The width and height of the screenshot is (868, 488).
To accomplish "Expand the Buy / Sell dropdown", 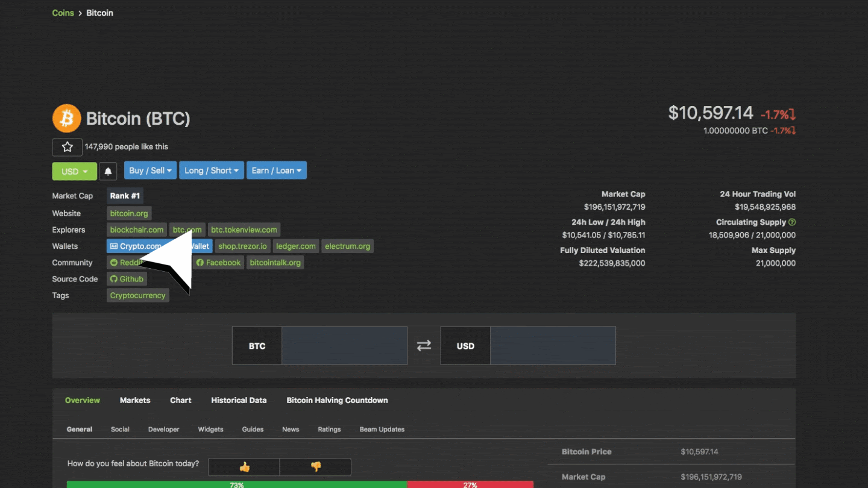I will (150, 170).
